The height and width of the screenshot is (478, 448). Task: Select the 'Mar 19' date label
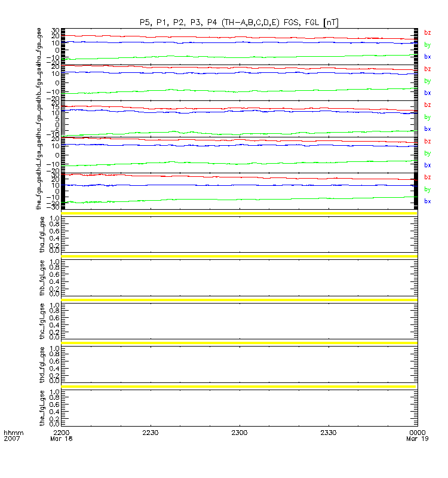point(417,439)
